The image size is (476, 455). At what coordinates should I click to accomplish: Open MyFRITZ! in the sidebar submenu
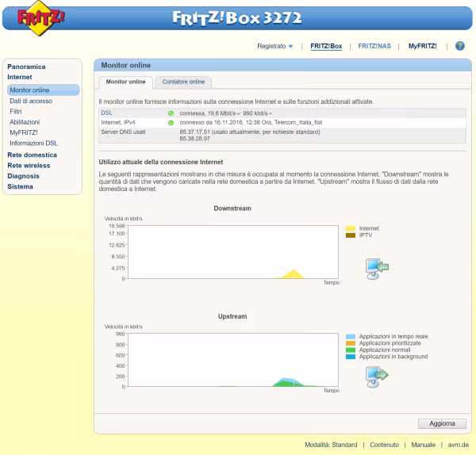tap(24, 132)
